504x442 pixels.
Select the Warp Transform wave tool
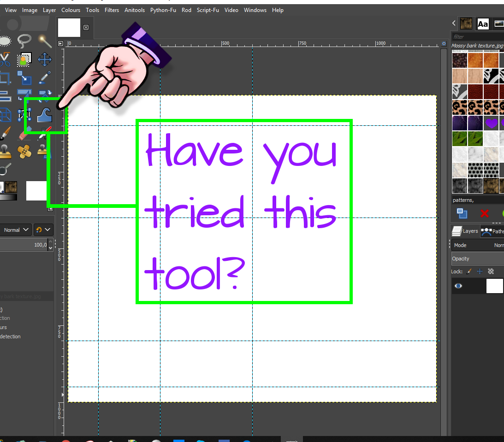[x=45, y=115]
